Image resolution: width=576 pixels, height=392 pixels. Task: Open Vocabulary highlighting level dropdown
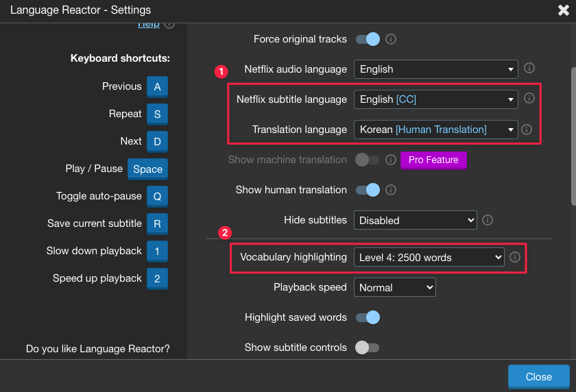coord(429,257)
